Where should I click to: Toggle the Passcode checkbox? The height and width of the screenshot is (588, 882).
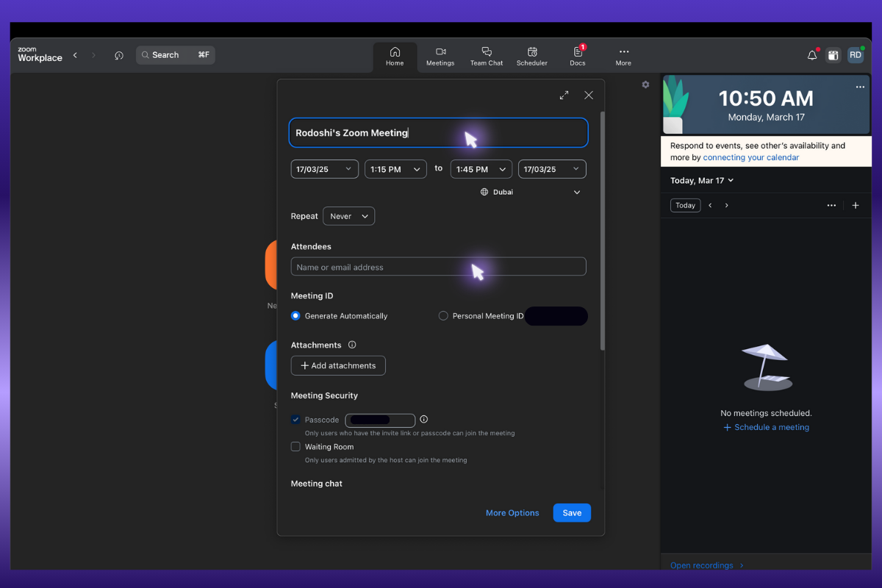tap(295, 420)
